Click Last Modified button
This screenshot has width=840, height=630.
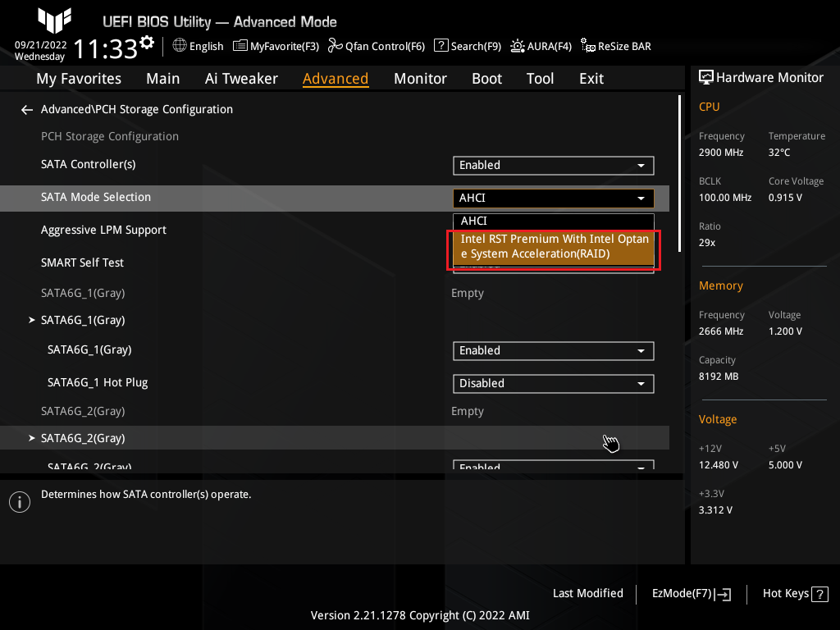[587, 594]
